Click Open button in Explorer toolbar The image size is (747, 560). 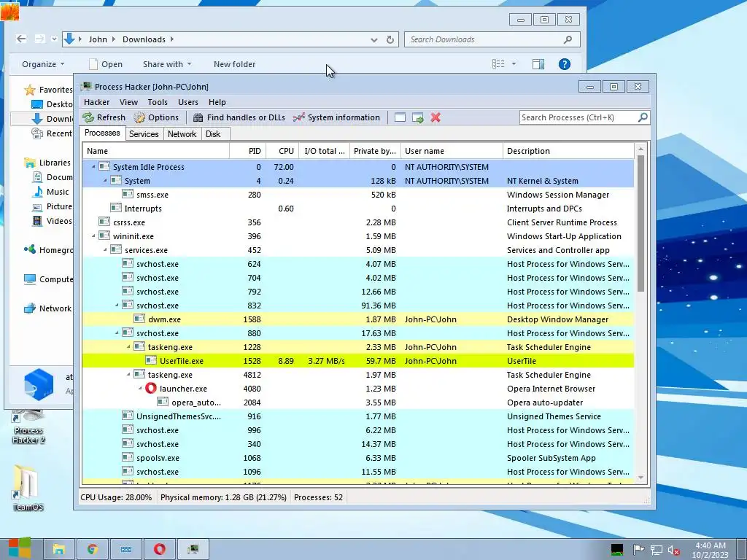pos(106,64)
